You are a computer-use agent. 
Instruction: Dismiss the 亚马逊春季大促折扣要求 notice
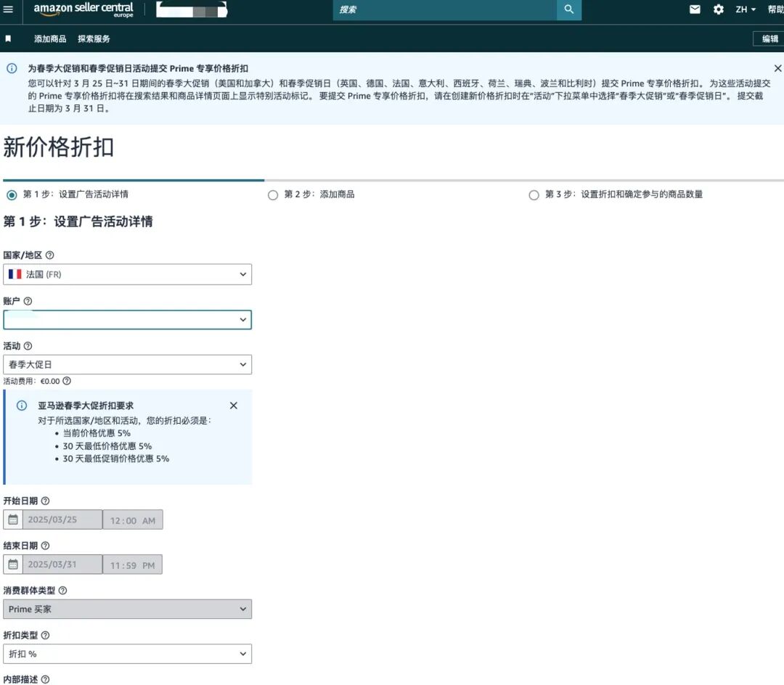234,406
